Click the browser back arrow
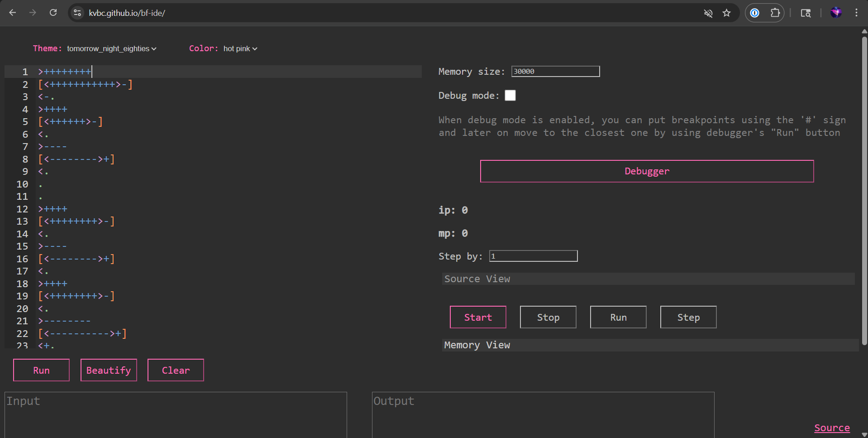868x438 pixels. pyautogui.click(x=13, y=13)
